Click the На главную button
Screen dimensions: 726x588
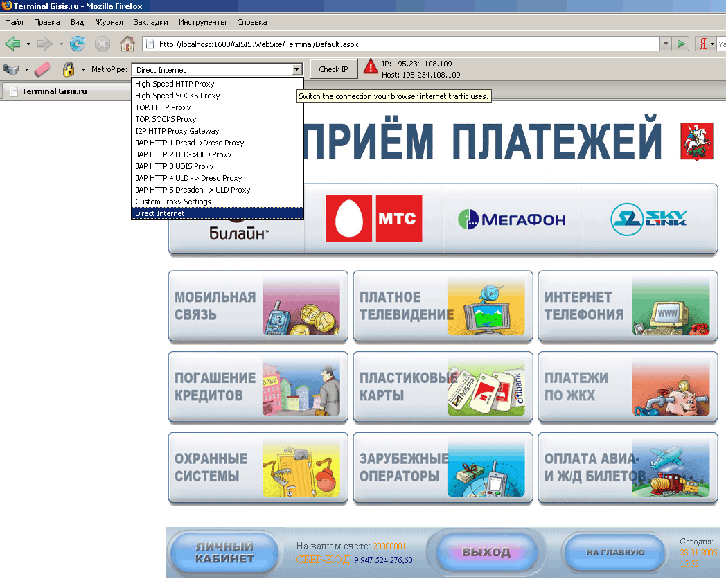[x=615, y=552]
